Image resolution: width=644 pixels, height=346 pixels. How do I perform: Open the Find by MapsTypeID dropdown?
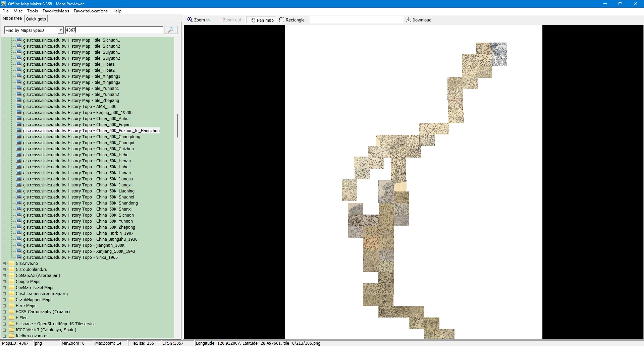coord(61,30)
